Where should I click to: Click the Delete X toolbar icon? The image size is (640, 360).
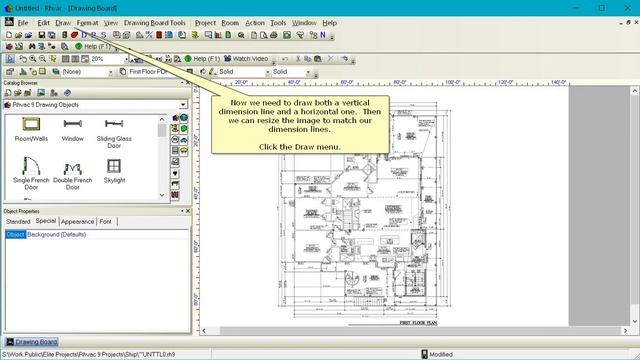tap(331, 59)
